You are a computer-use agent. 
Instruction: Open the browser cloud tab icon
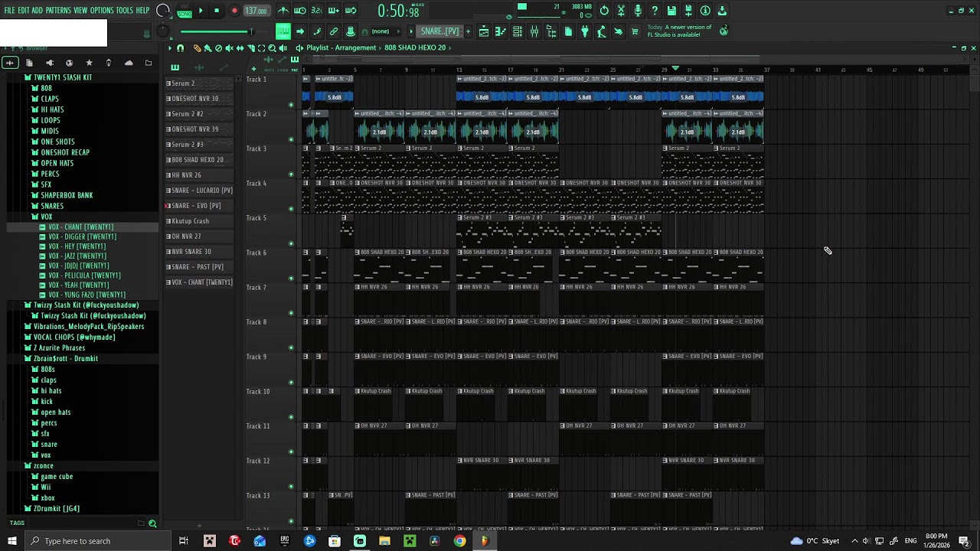tap(129, 63)
